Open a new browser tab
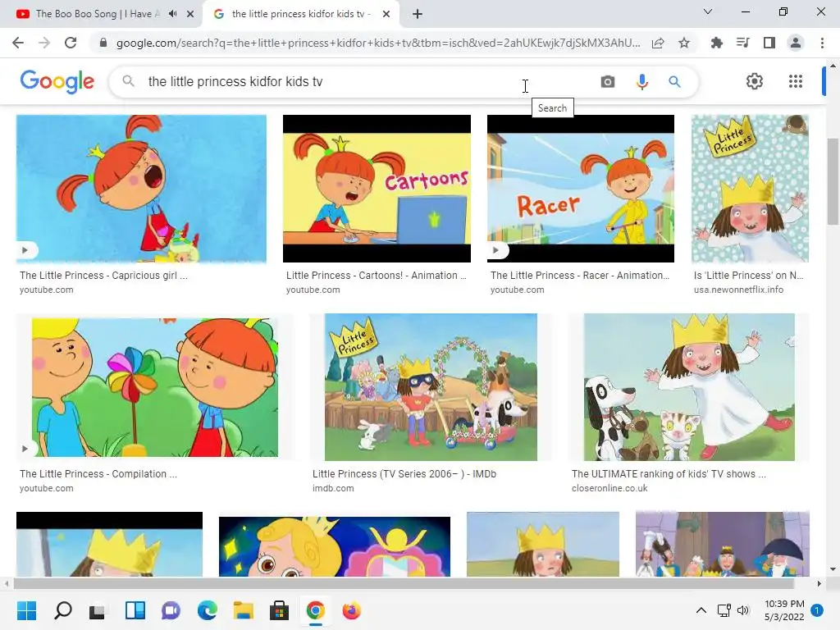The image size is (840, 630). tap(418, 14)
